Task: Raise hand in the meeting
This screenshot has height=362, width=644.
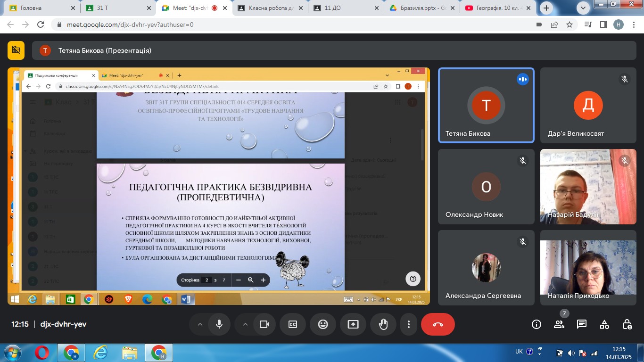Action: [x=383, y=324]
